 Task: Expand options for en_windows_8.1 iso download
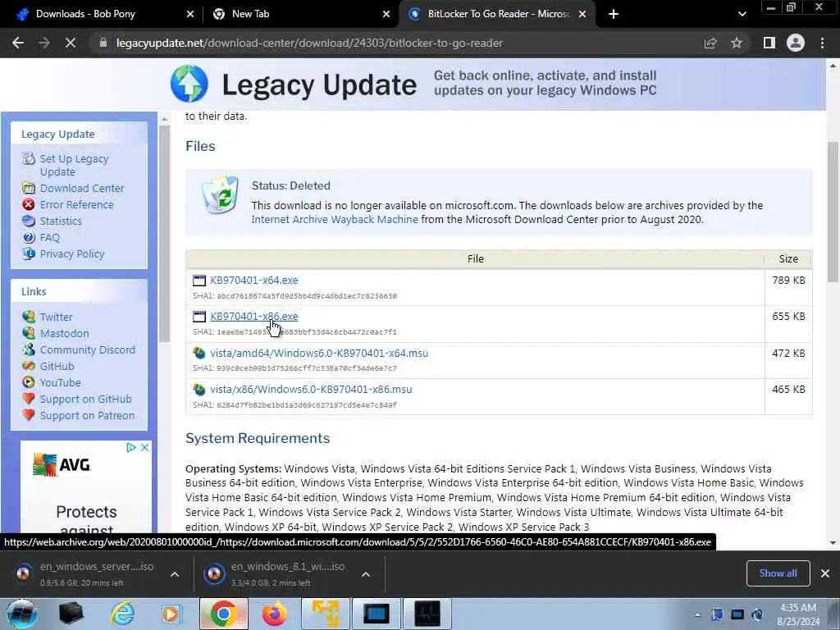366,574
